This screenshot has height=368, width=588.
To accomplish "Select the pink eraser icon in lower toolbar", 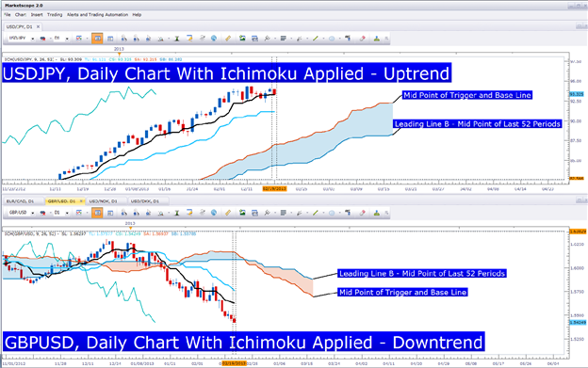I will [x=362, y=213].
